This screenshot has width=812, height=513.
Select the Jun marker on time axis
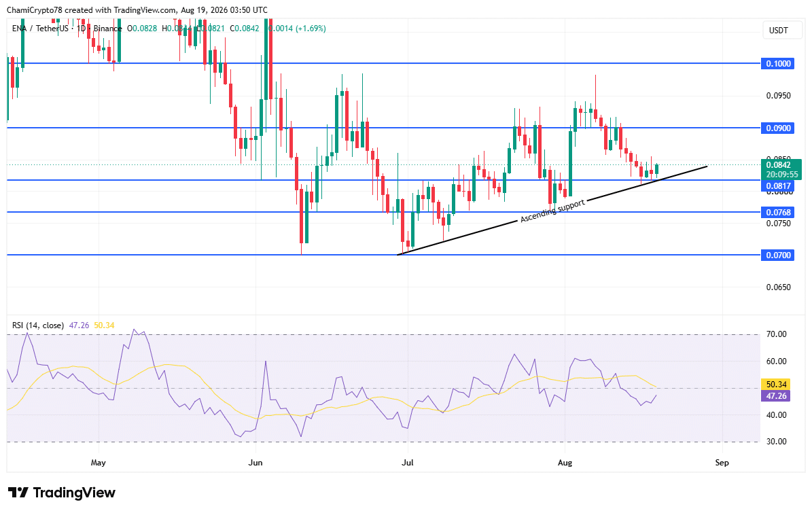(x=255, y=462)
